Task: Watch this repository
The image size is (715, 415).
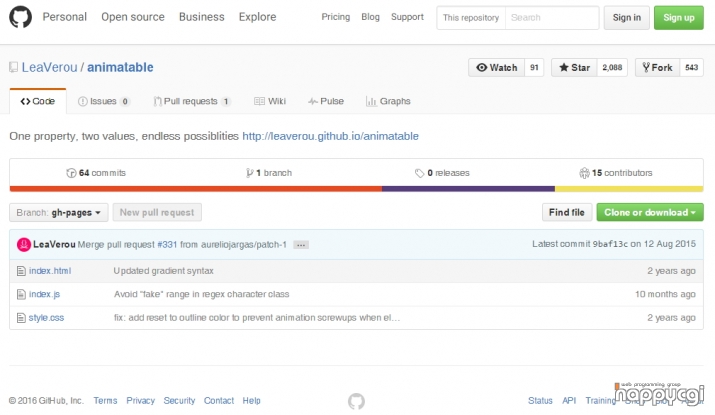Action: pyautogui.click(x=497, y=67)
